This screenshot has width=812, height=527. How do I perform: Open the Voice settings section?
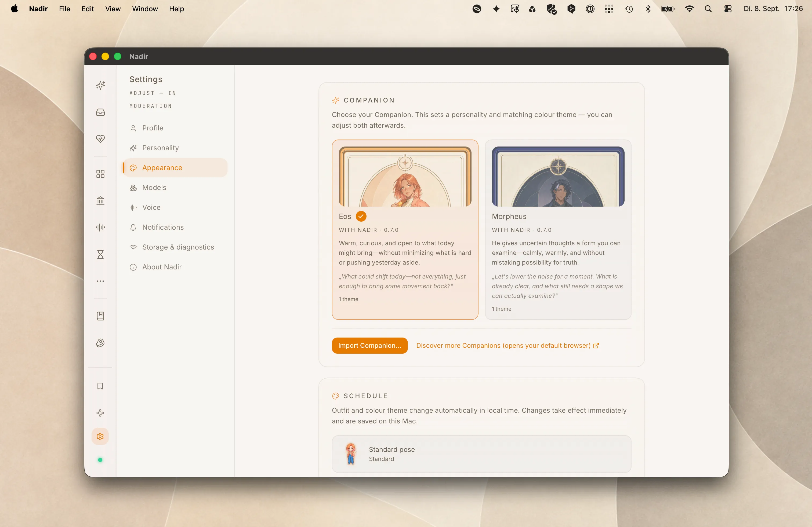pos(175,207)
